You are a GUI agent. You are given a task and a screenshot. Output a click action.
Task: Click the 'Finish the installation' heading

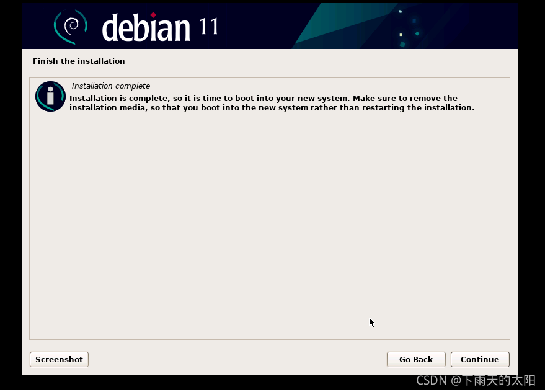click(79, 61)
